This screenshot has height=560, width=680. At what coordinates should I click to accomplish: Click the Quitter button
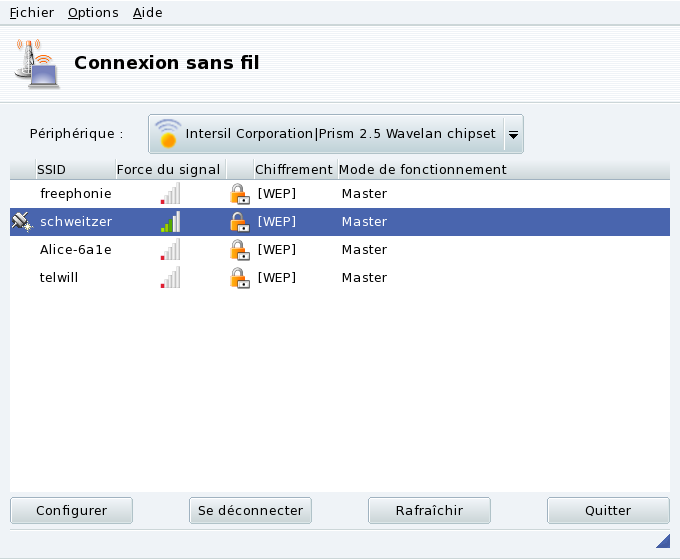click(608, 510)
